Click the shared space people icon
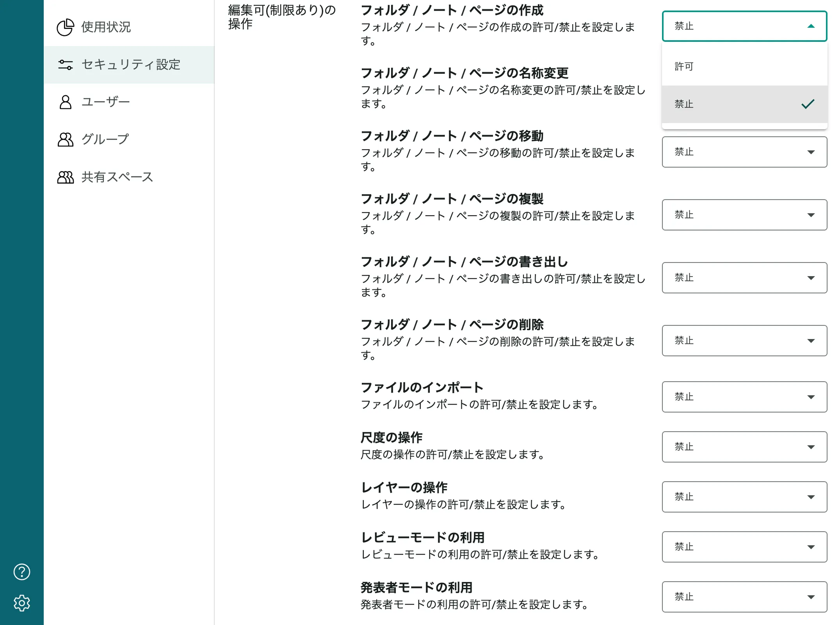The image size is (840, 625). [65, 177]
